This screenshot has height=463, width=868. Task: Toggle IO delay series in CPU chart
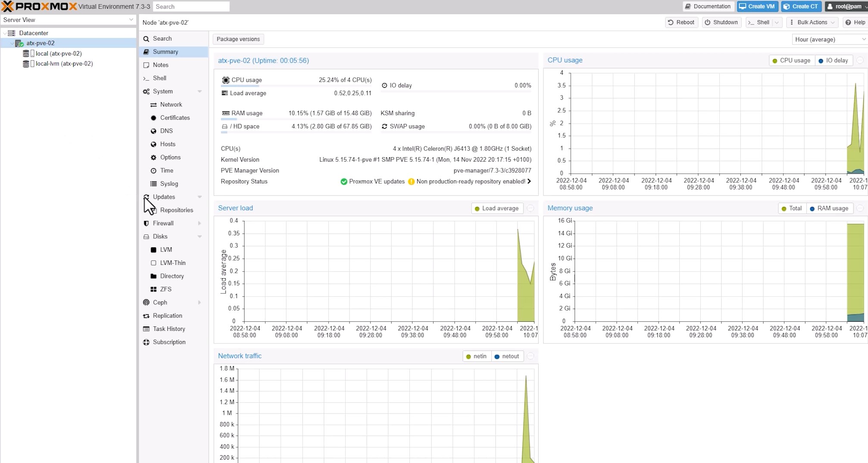[x=833, y=61]
